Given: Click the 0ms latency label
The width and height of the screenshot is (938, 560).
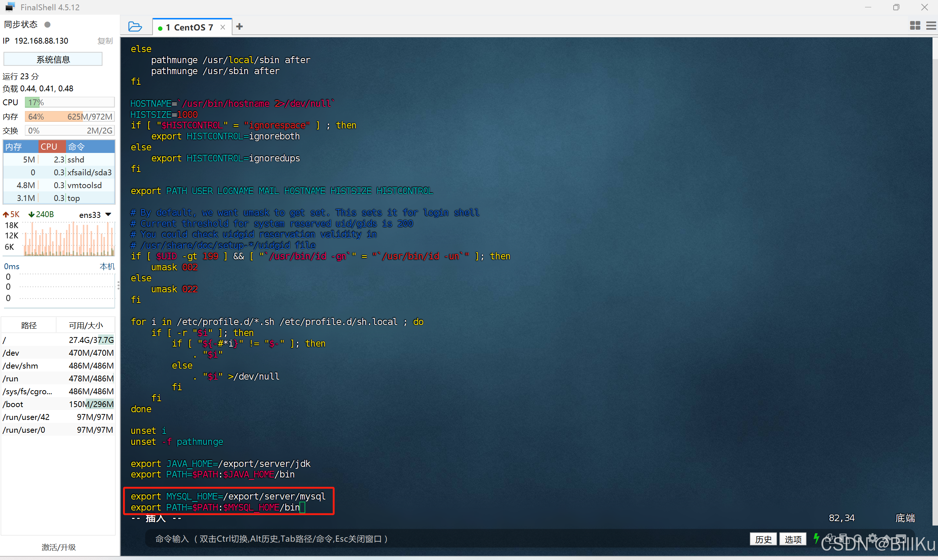Looking at the screenshot, I should coord(12,266).
